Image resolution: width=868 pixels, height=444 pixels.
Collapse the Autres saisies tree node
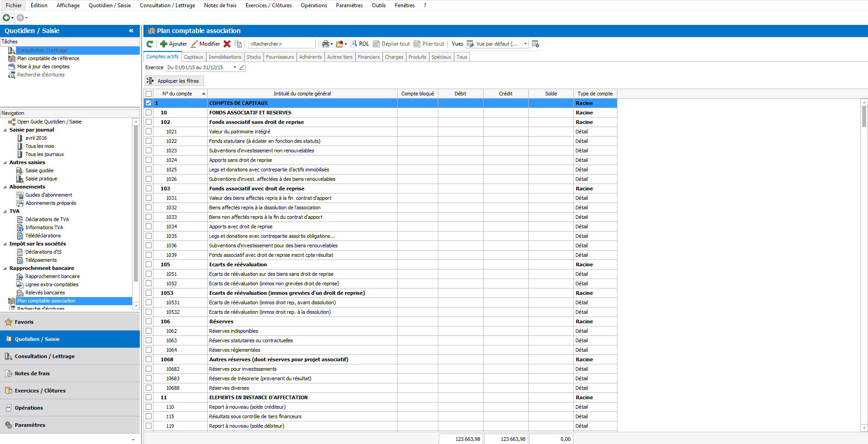click(x=5, y=162)
